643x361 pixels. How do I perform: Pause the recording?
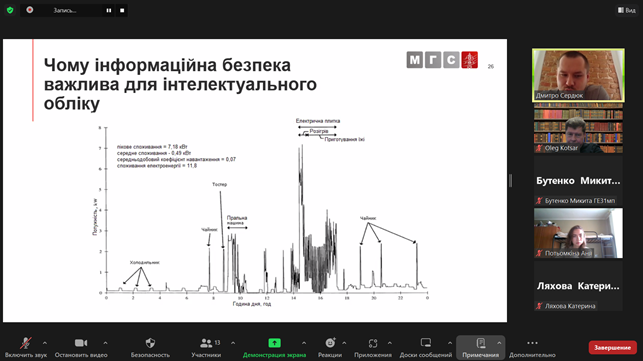pyautogui.click(x=109, y=11)
